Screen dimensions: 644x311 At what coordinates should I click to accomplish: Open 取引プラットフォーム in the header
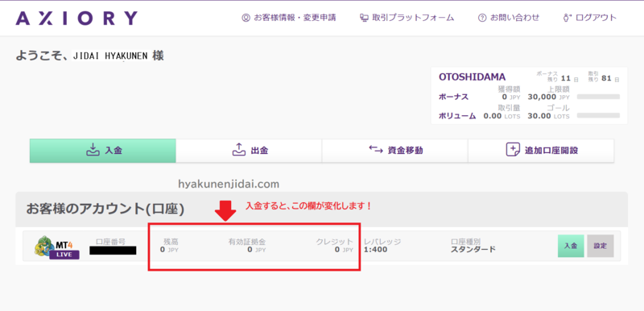coord(407,18)
